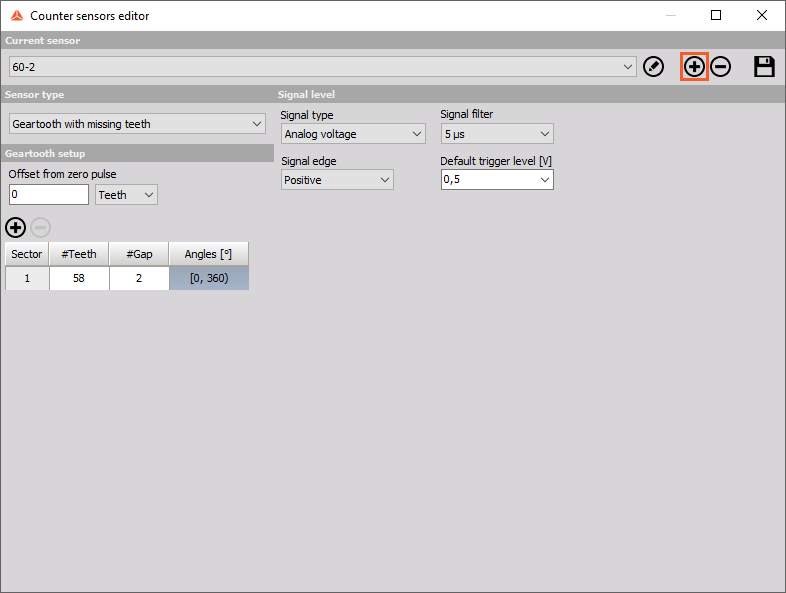This screenshot has width=786, height=593.
Task: Select the #Teeth cell showing 58
Action: pos(79,278)
